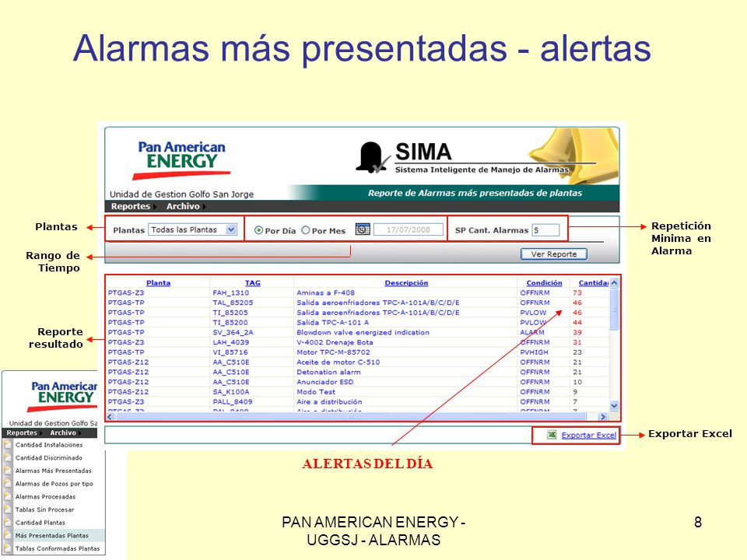Click the SA_K100A tag cell

point(231,392)
